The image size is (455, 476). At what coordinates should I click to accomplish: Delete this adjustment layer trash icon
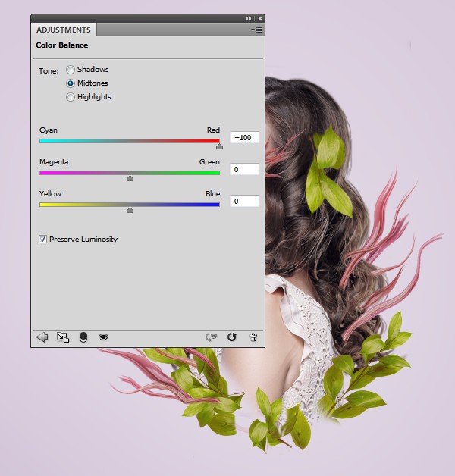click(x=253, y=337)
